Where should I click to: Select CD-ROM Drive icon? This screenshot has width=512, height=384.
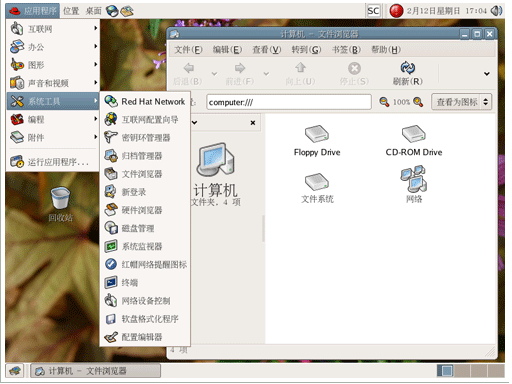414,141
